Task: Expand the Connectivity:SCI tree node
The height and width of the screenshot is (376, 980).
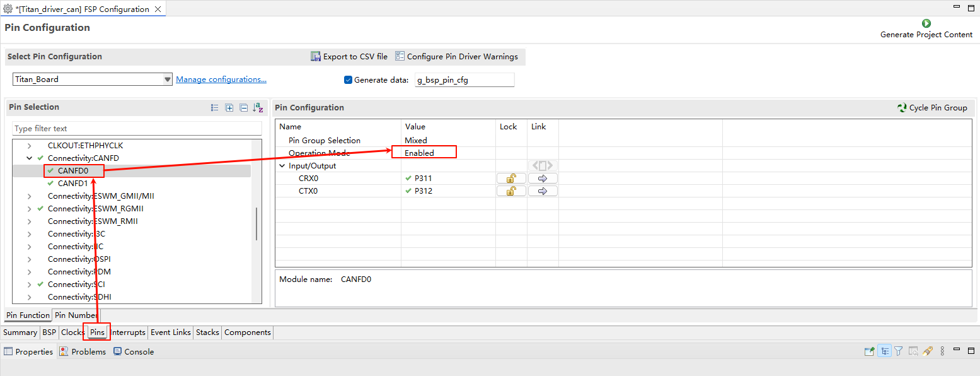Action: pos(29,285)
